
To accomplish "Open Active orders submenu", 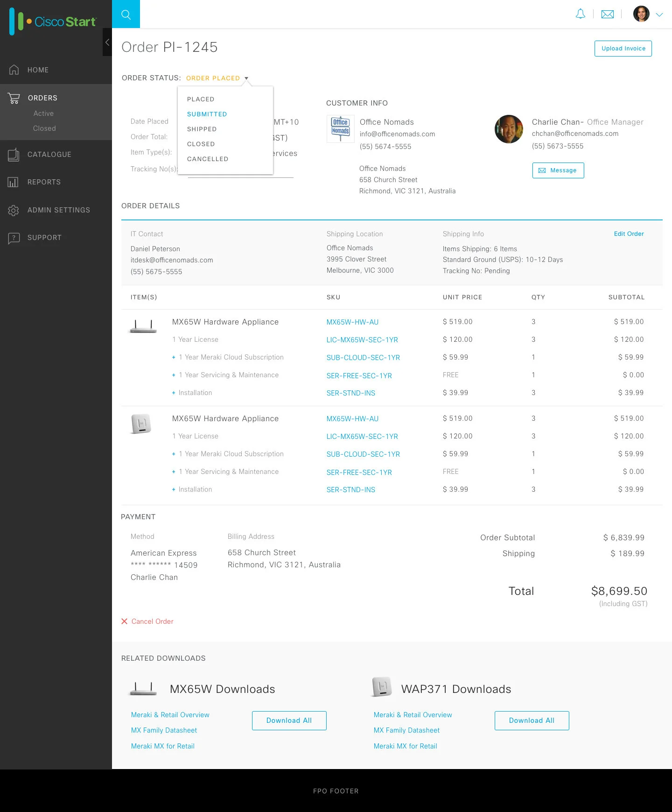I will 43,113.
